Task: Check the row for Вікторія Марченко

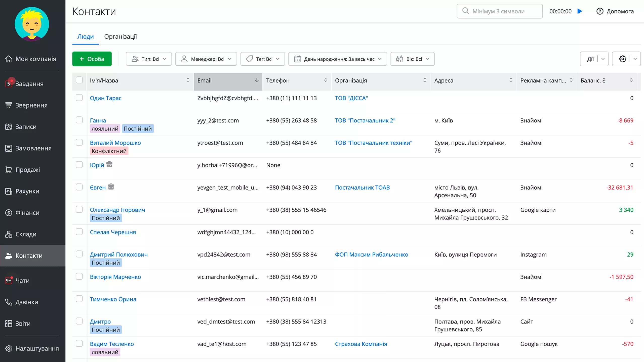Action: [79, 277]
